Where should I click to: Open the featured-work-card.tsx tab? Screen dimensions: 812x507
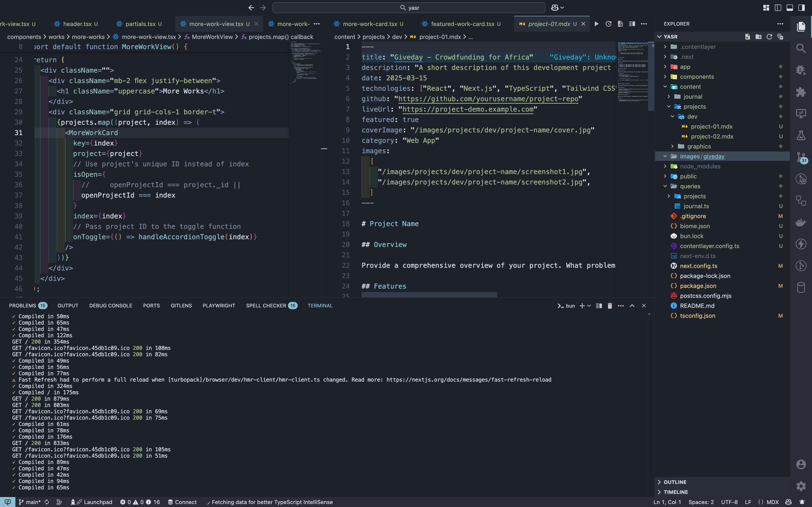[462, 24]
